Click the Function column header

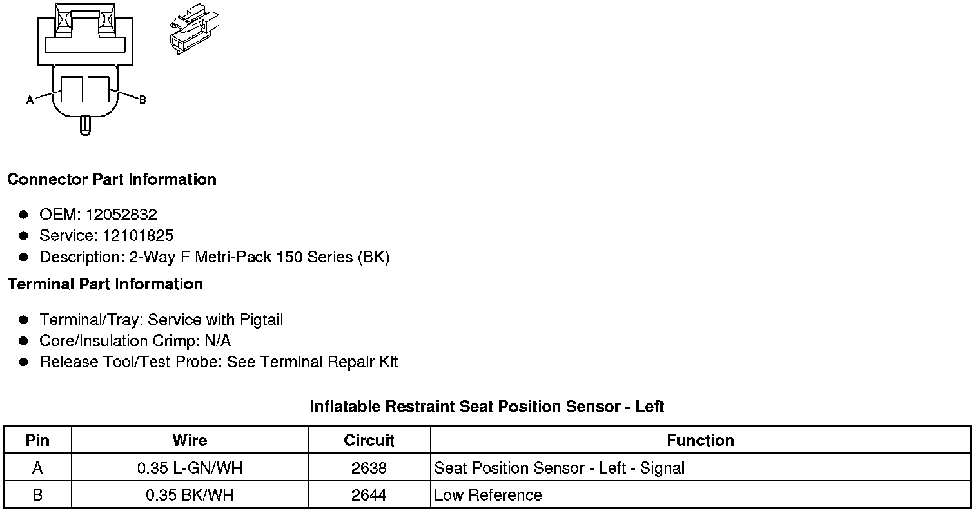click(x=700, y=441)
